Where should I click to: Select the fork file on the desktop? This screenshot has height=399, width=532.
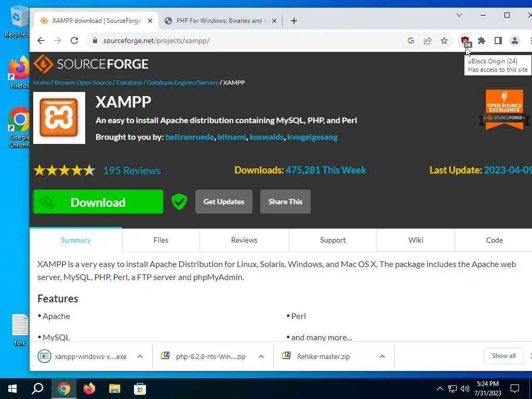(20, 330)
